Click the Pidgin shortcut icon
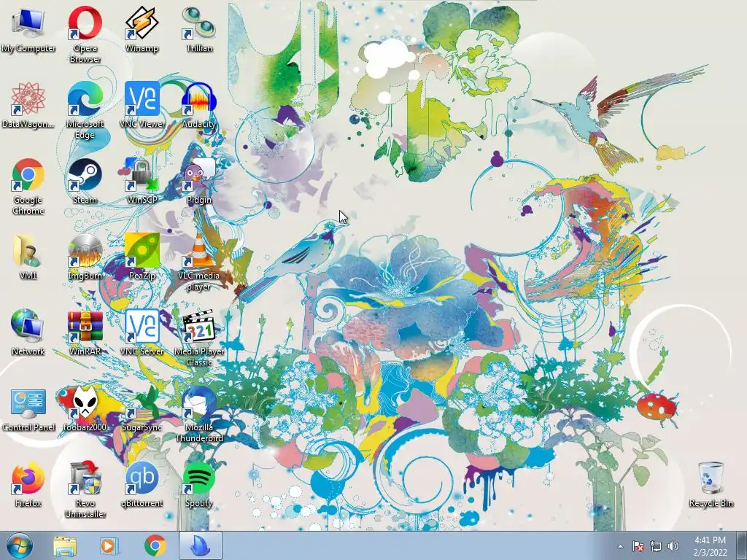 [x=198, y=181]
